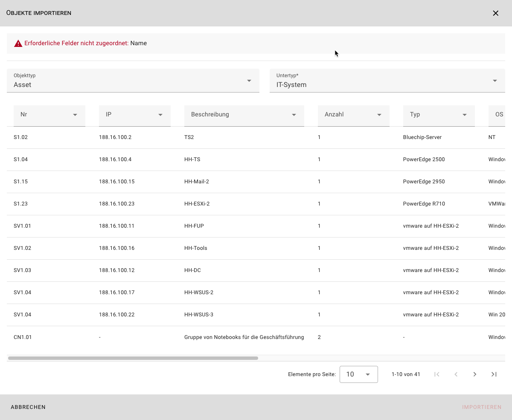Go to the previous page of results
This screenshot has height=420, width=512.
coord(456,374)
